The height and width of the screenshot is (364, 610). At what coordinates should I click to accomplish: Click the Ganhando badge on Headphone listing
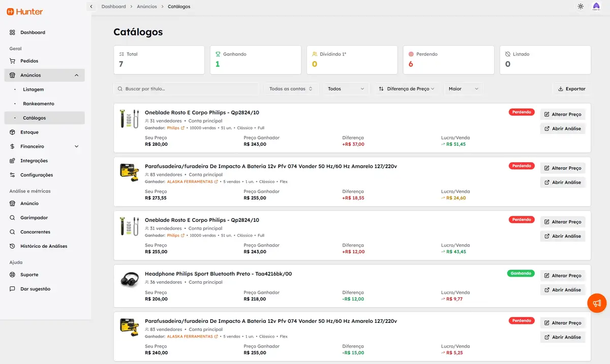click(x=521, y=273)
